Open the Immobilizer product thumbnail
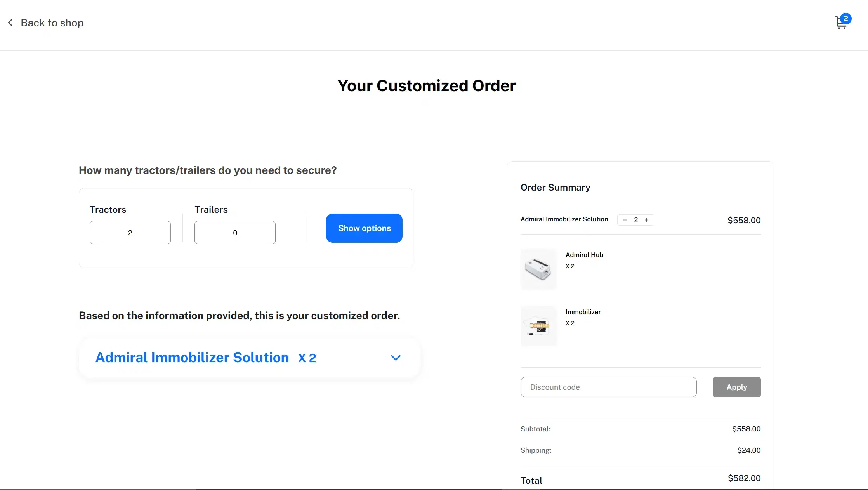 [x=539, y=326]
